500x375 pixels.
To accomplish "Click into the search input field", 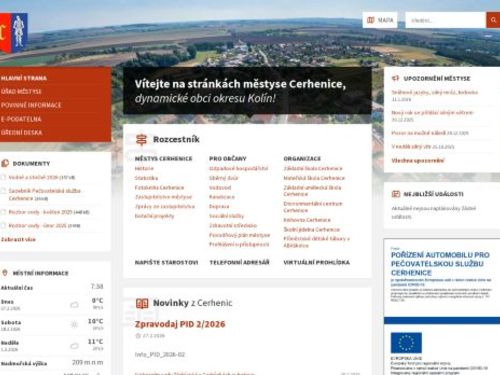I will pos(445,20).
